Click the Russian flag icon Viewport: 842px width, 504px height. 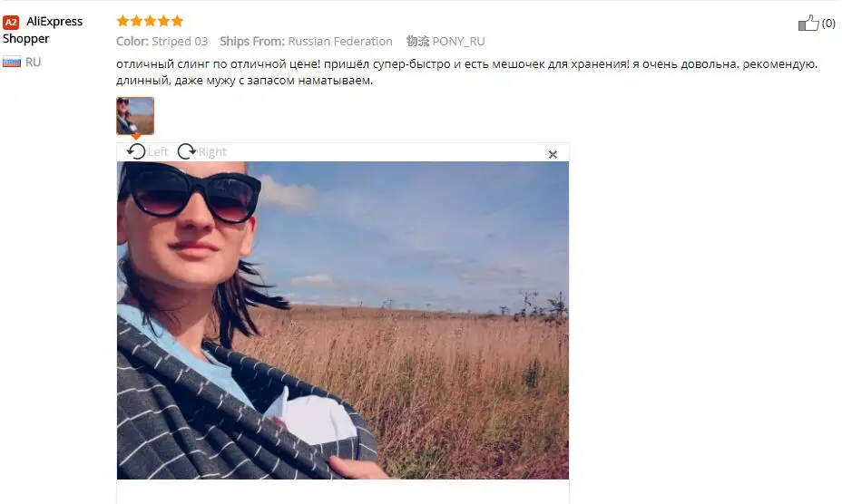(x=12, y=63)
